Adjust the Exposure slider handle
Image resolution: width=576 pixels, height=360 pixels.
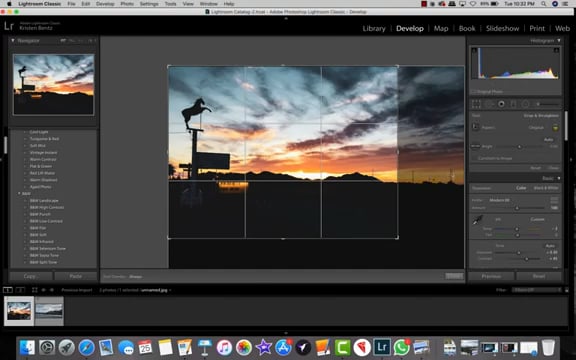(x=519, y=252)
